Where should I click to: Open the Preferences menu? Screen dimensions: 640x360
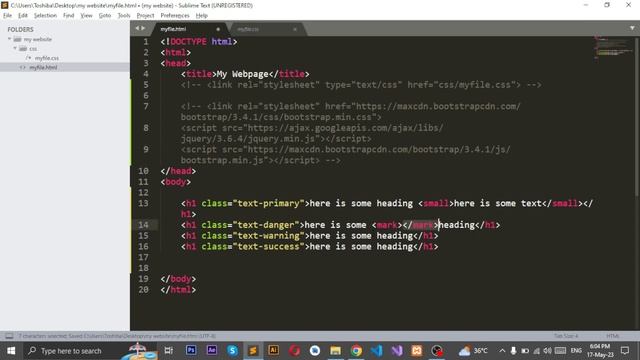[175, 16]
